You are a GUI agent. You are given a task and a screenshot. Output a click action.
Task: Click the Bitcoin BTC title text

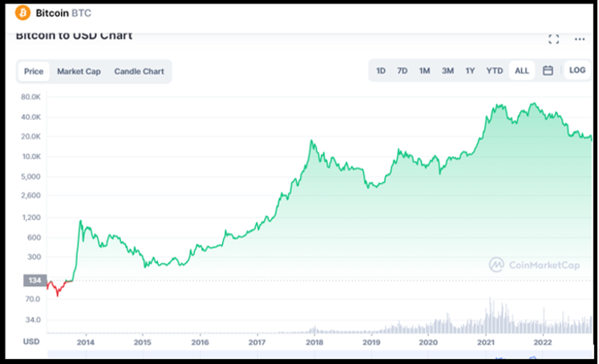point(63,13)
